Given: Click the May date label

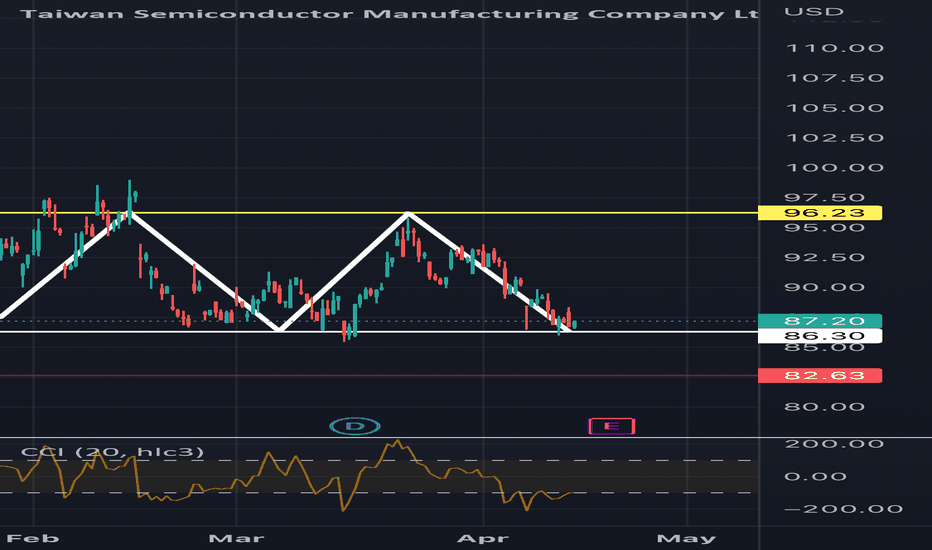Looking at the screenshot, I should click(x=686, y=539).
